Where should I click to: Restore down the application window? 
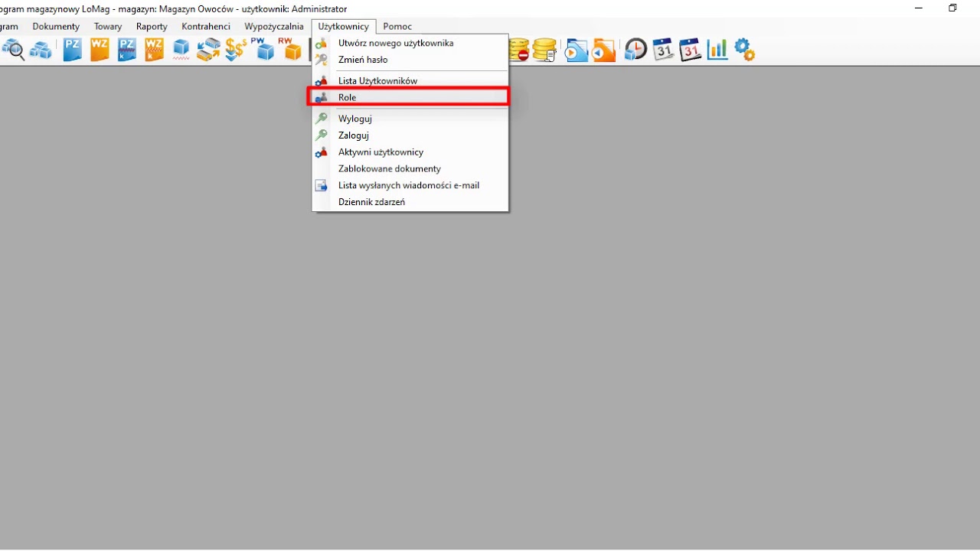pyautogui.click(x=952, y=8)
